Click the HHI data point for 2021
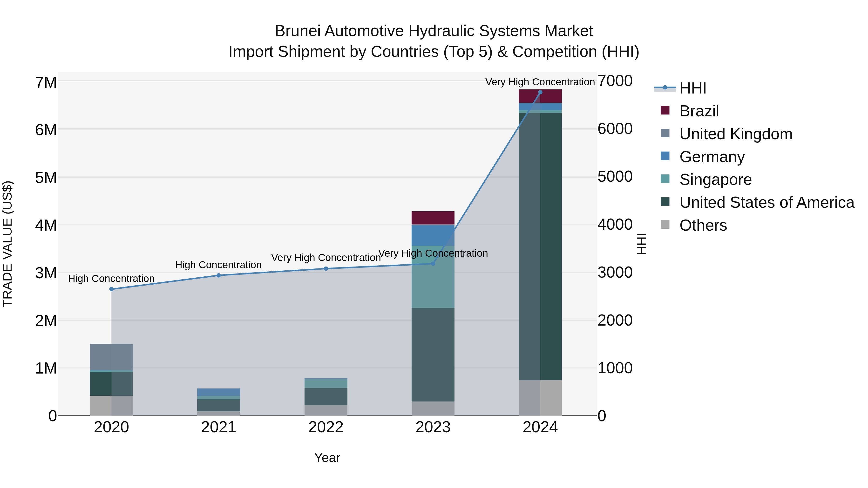The width and height of the screenshot is (868, 488). point(219,275)
